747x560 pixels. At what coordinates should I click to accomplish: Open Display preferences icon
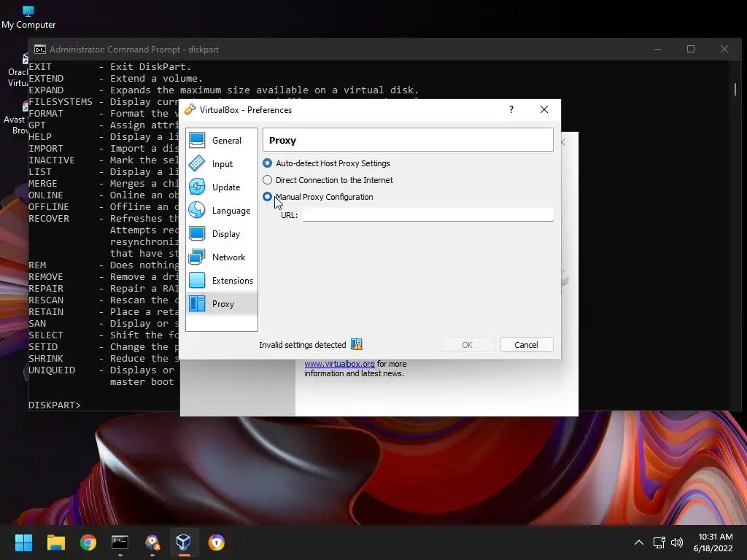point(197,233)
